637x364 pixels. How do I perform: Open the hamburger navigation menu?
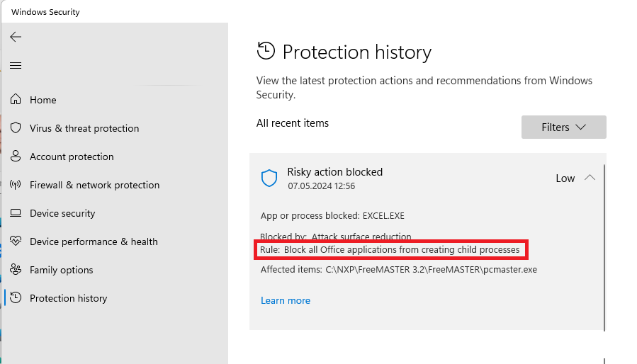[16, 66]
